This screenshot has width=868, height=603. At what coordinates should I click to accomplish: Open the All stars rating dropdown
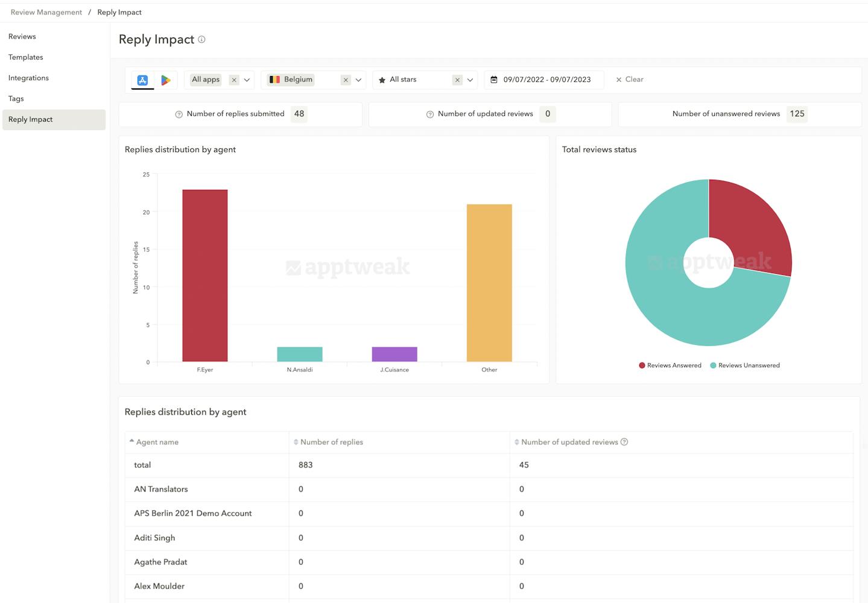pos(470,80)
